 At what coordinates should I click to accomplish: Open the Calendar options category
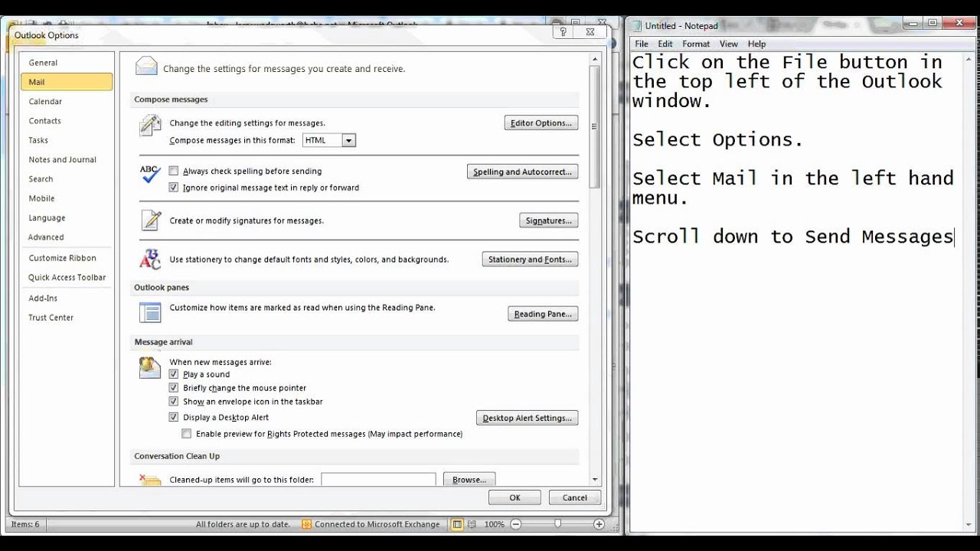click(67, 102)
